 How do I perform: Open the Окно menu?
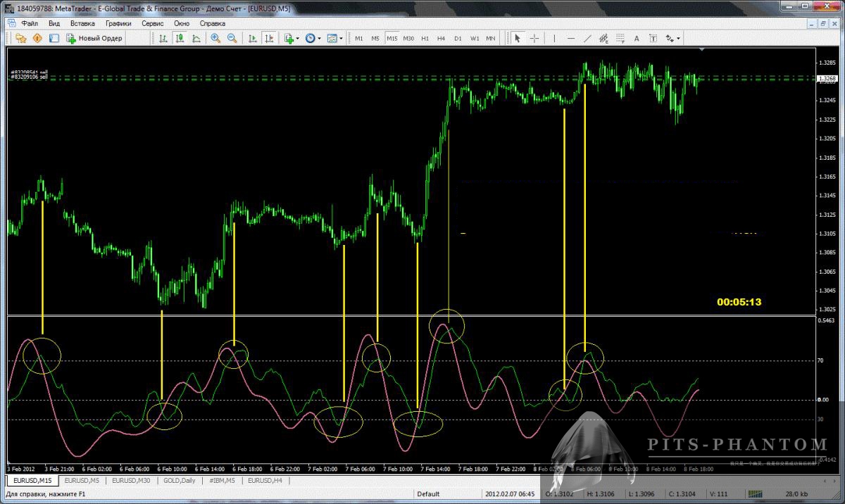coord(182,23)
